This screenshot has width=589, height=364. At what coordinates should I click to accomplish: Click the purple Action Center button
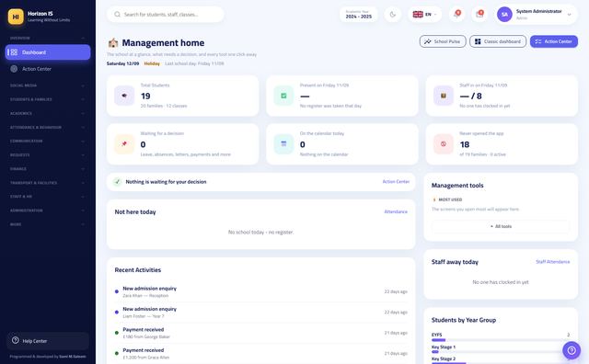[554, 41]
